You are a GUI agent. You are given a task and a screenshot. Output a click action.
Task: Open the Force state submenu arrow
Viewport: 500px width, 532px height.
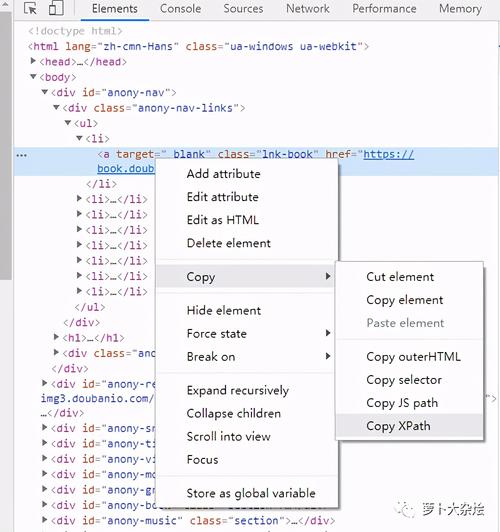pos(328,333)
